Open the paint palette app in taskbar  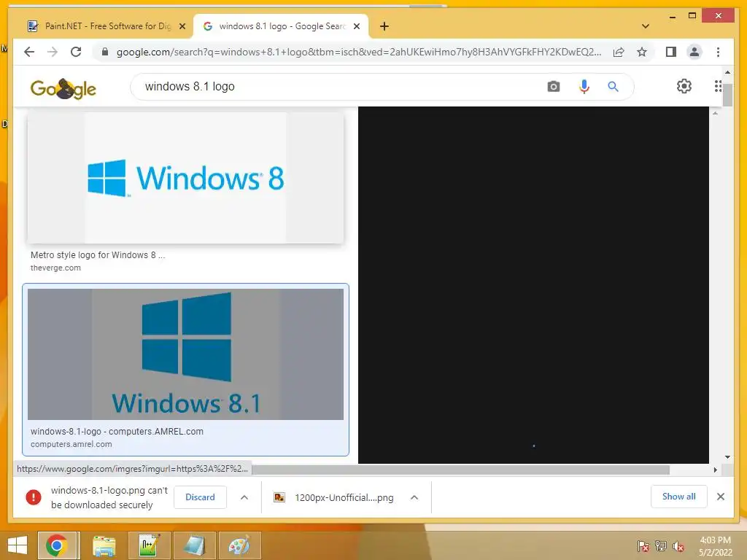pos(239,545)
